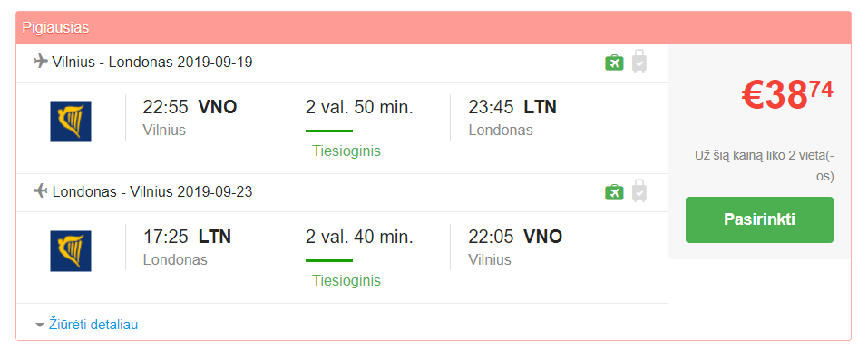Click the 17:25 LTN departure time
Viewport: 868px width, 350px height.
[x=187, y=237]
